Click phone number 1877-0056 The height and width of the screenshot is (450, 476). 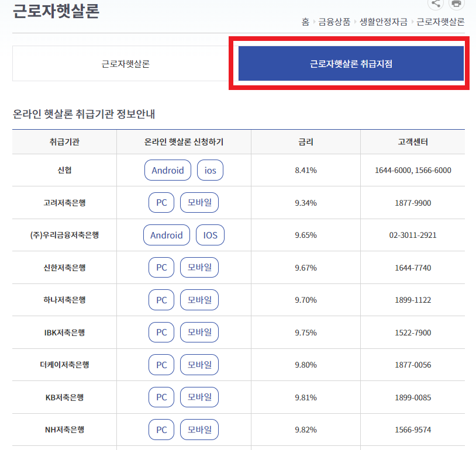pos(413,365)
